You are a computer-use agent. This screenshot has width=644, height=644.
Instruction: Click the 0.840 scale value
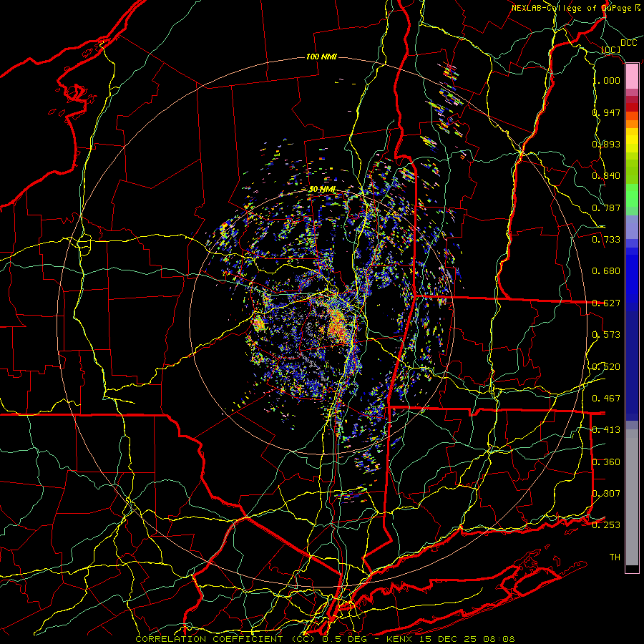click(x=606, y=176)
